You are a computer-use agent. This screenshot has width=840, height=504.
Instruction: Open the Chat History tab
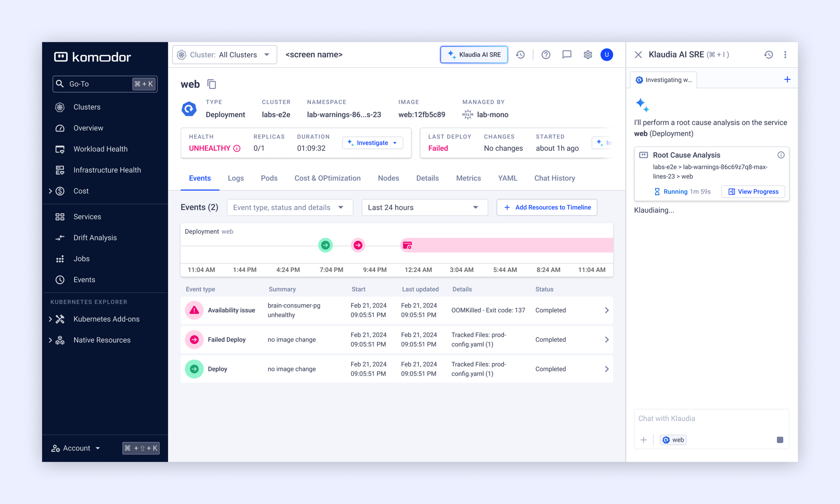(x=554, y=178)
